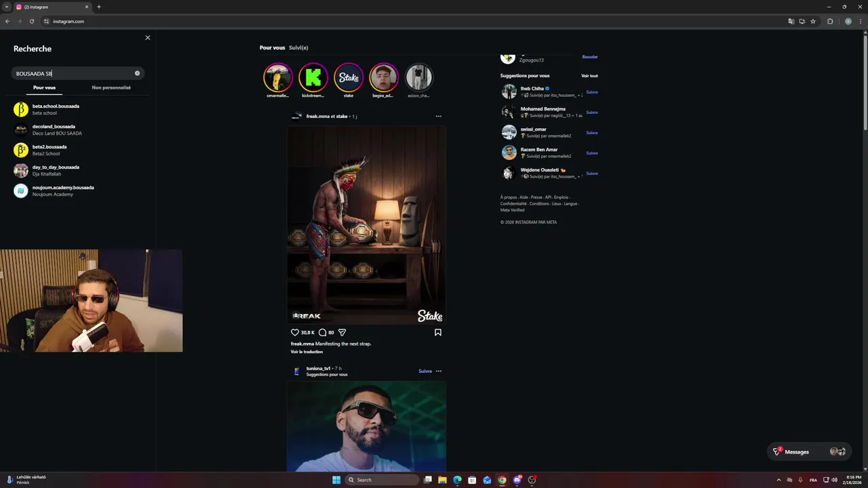The image size is (868, 488).
Task: Select the Pour vous feed tab
Action: coord(272,48)
